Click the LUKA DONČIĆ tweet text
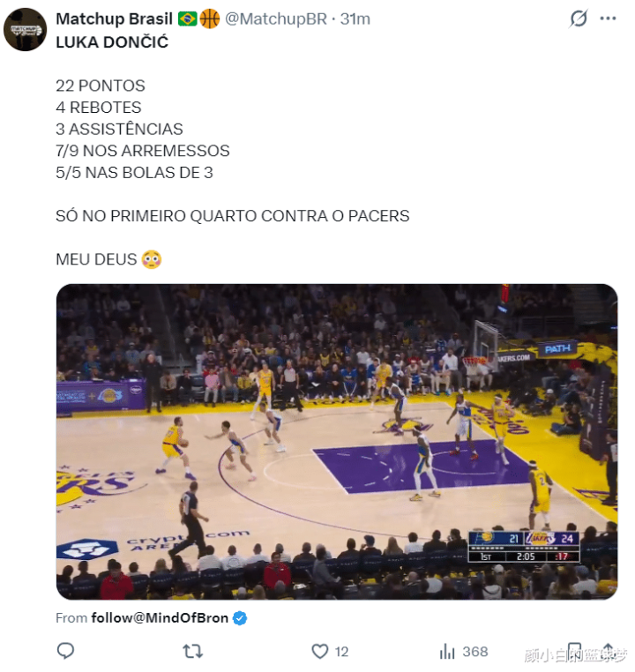 click(112, 41)
